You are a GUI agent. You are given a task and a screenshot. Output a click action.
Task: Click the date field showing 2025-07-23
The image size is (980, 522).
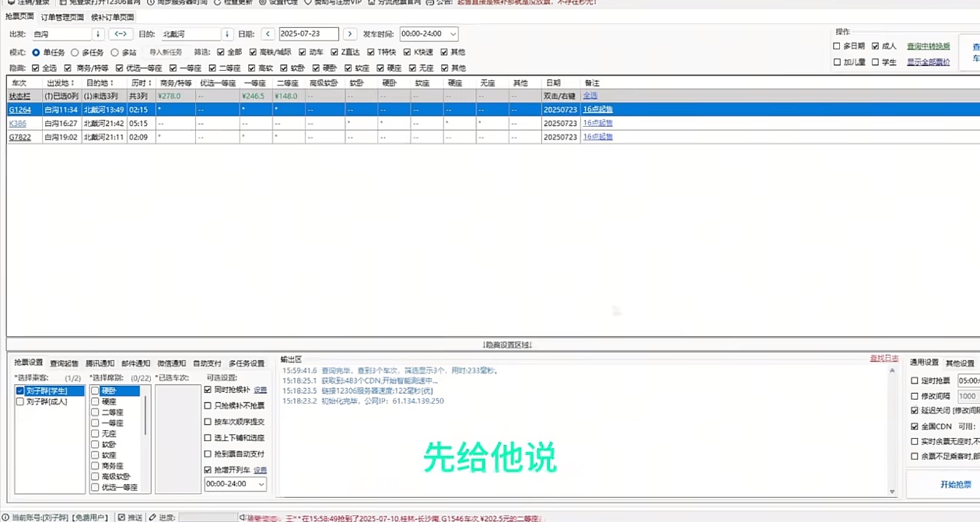(x=308, y=34)
